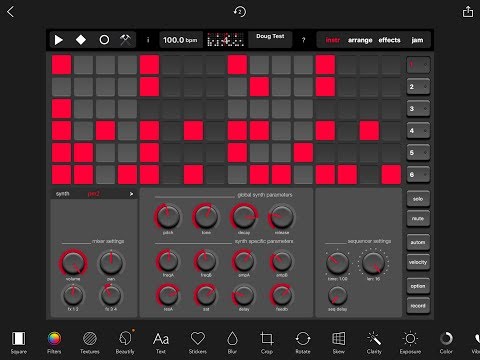Open the Color ring tool

[x=446, y=342]
